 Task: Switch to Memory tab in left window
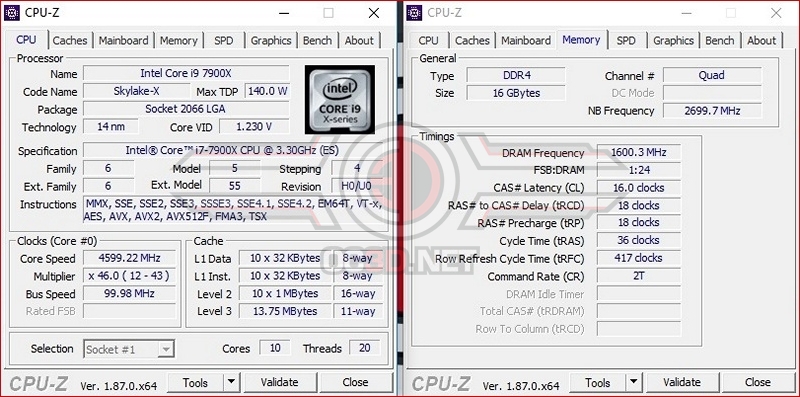pyautogui.click(x=179, y=40)
